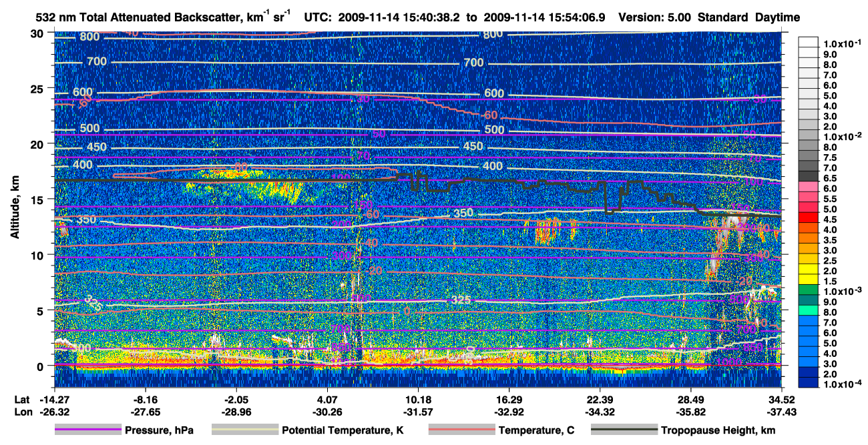This screenshot has width=868, height=445.
Task: Click the colorbar label '1.0x10-1'
Action: pyautogui.click(x=841, y=44)
